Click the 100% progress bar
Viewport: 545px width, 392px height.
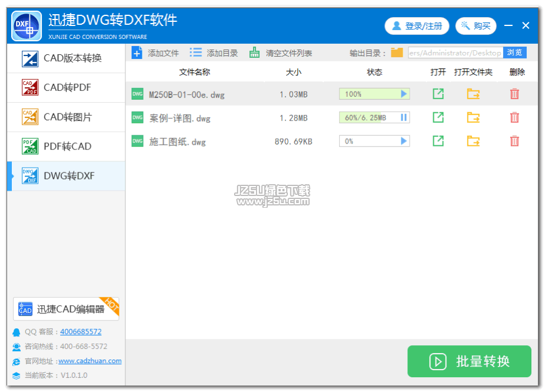(x=375, y=94)
